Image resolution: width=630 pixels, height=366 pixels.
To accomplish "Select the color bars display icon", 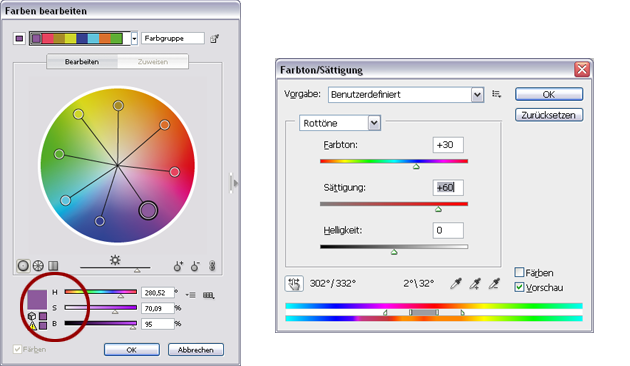I will [53, 266].
